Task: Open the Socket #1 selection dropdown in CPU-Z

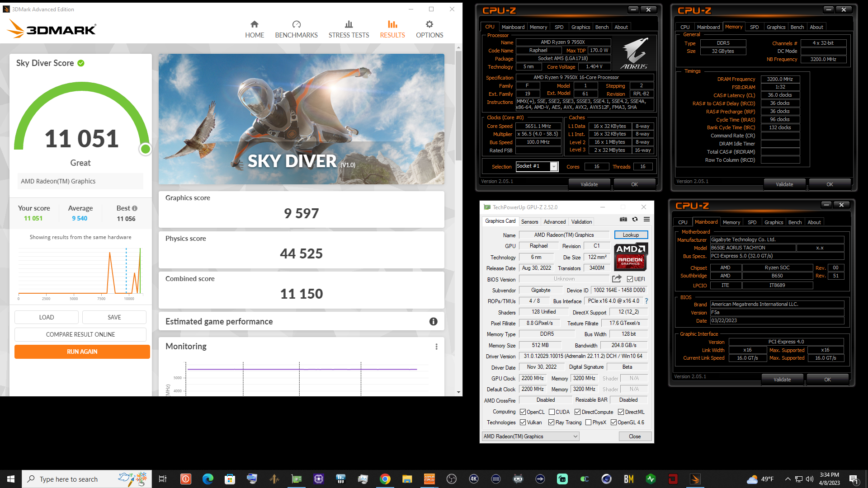Action: click(554, 167)
